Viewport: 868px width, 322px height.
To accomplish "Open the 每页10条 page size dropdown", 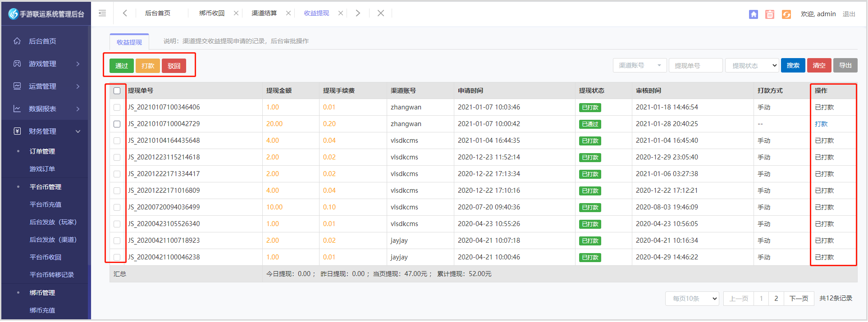I will click(692, 299).
